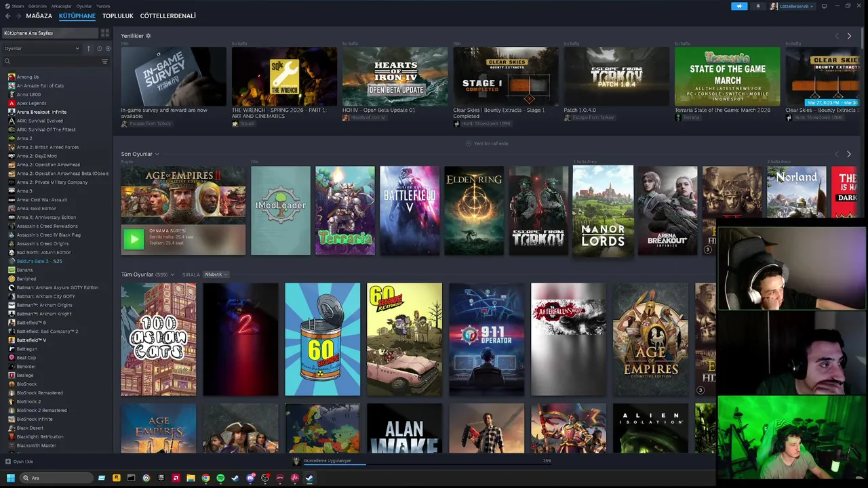Open the CöttellerdenAli account dropdown
The image size is (868, 488).
pyautogui.click(x=793, y=6)
